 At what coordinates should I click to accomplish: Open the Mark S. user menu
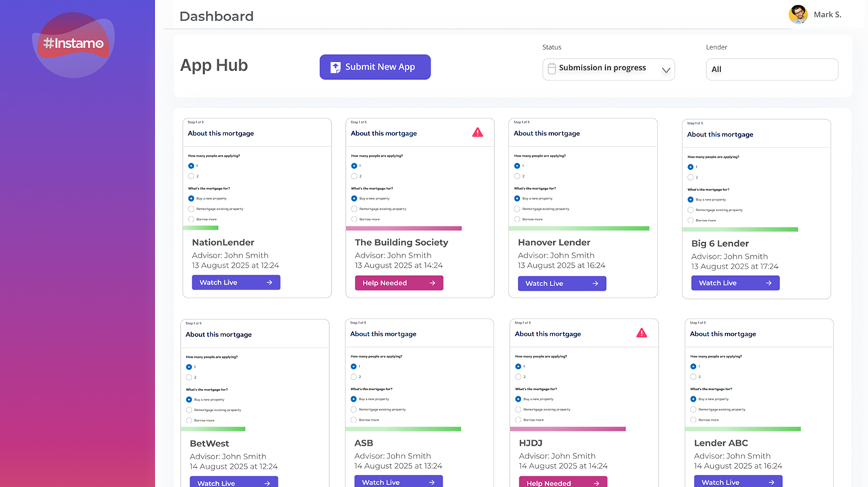pos(827,14)
